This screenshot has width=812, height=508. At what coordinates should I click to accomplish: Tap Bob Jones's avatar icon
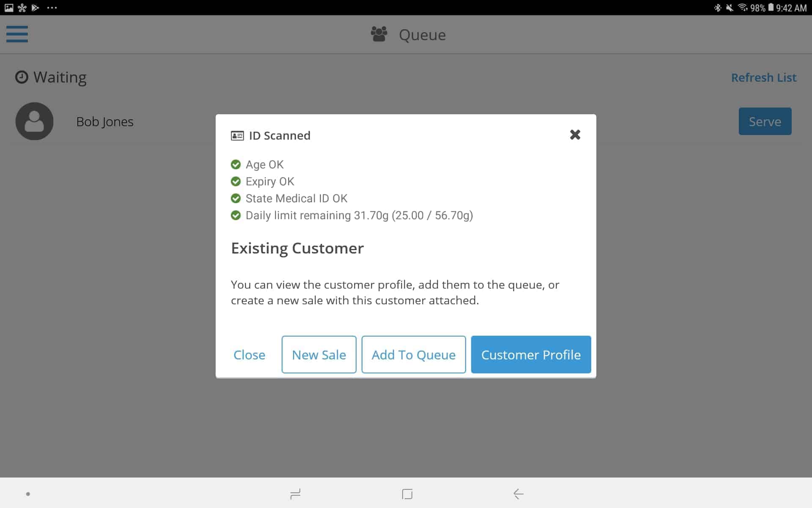pyautogui.click(x=34, y=121)
